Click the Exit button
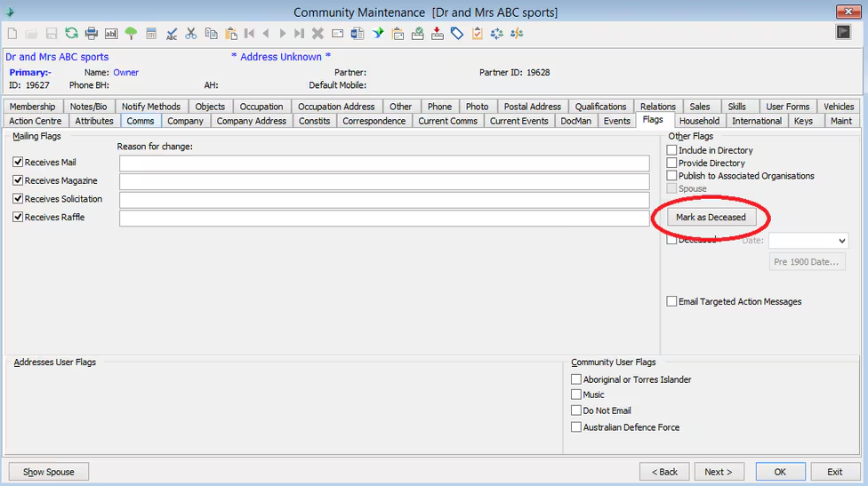The width and height of the screenshot is (868, 486). (835, 472)
